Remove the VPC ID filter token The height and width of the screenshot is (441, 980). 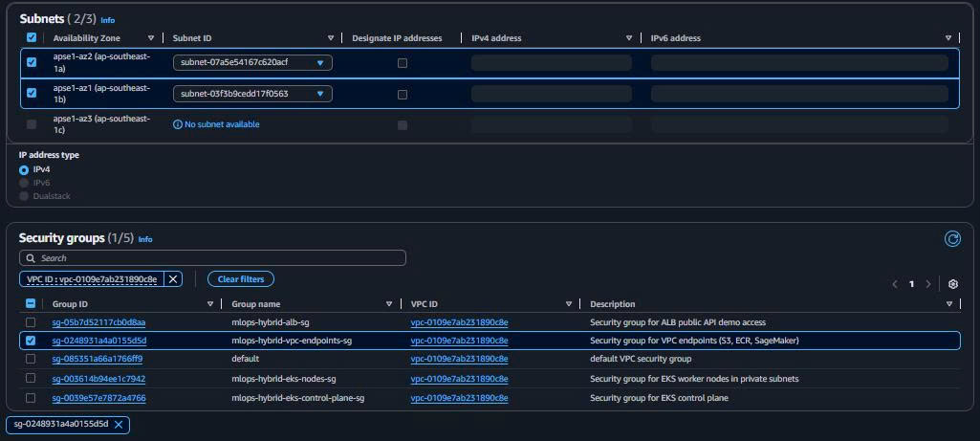point(173,279)
